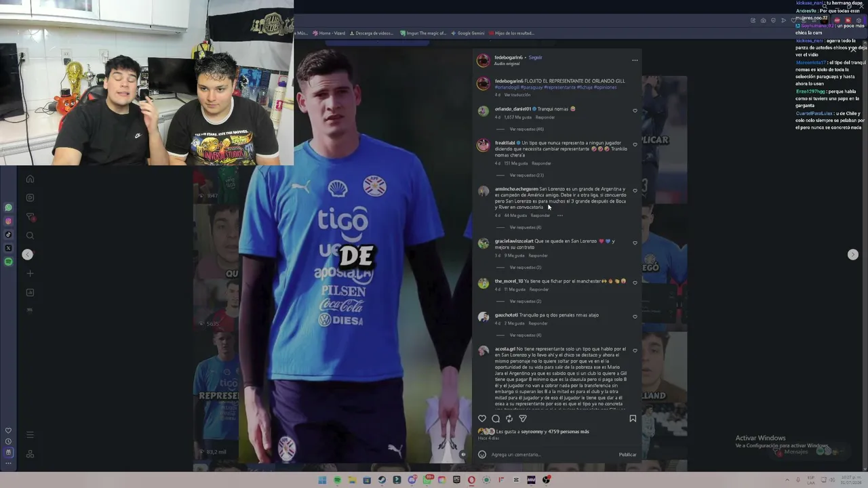868x488 pixels.
Task: Open Google Gemini bookmark
Action: pyautogui.click(x=468, y=33)
